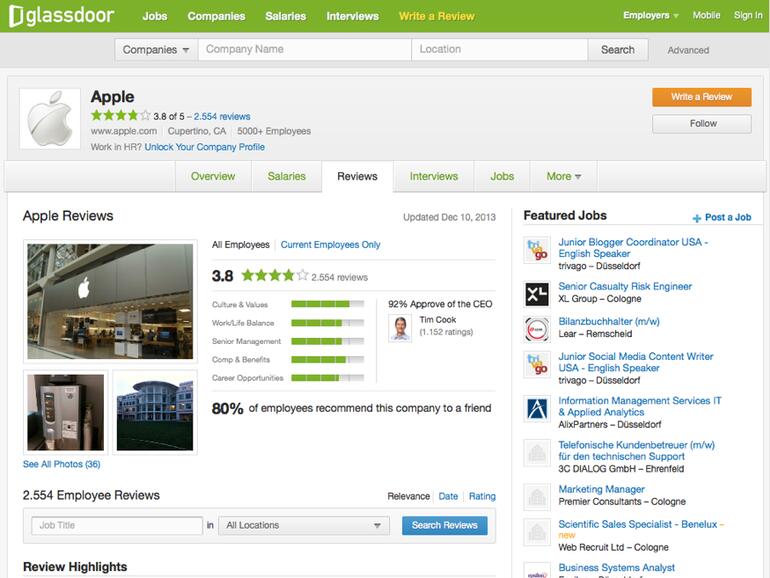The height and width of the screenshot is (578, 770).
Task: Click the trivago logo beside Junior Social Media Writer
Action: click(537, 364)
